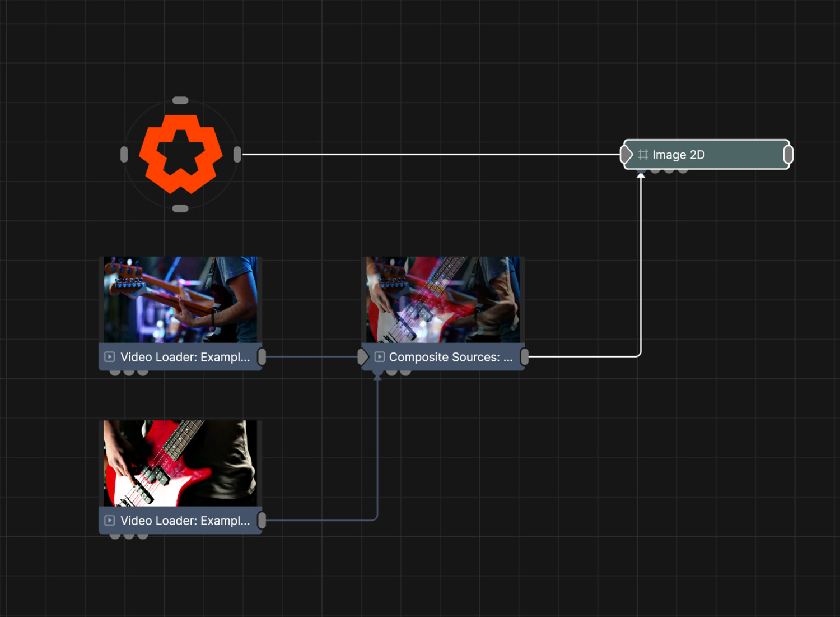
Task: Select the Image 2D node label
Action: (678, 155)
